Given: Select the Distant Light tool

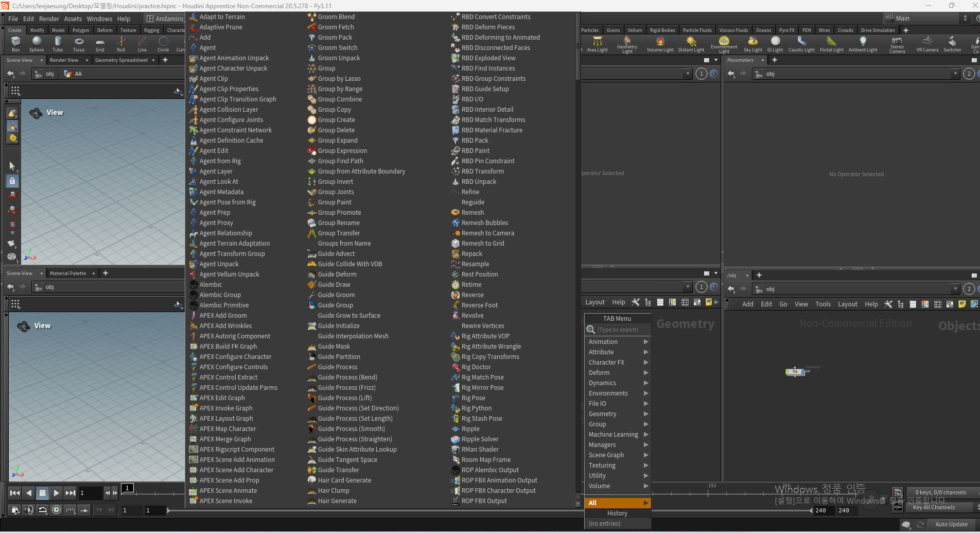Looking at the screenshot, I should coord(691,44).
